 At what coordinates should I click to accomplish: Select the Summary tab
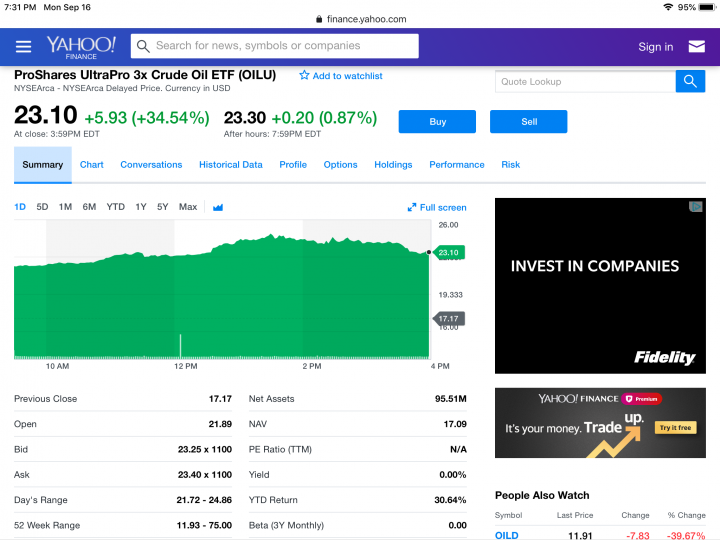click(x=43, y=165)
